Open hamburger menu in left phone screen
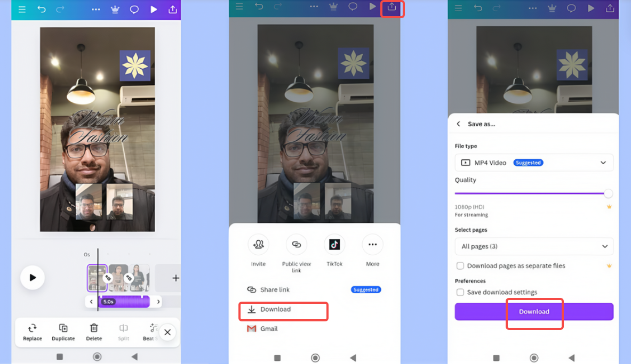The height and width of the screenshot is (364, 631). coord(22,9)
